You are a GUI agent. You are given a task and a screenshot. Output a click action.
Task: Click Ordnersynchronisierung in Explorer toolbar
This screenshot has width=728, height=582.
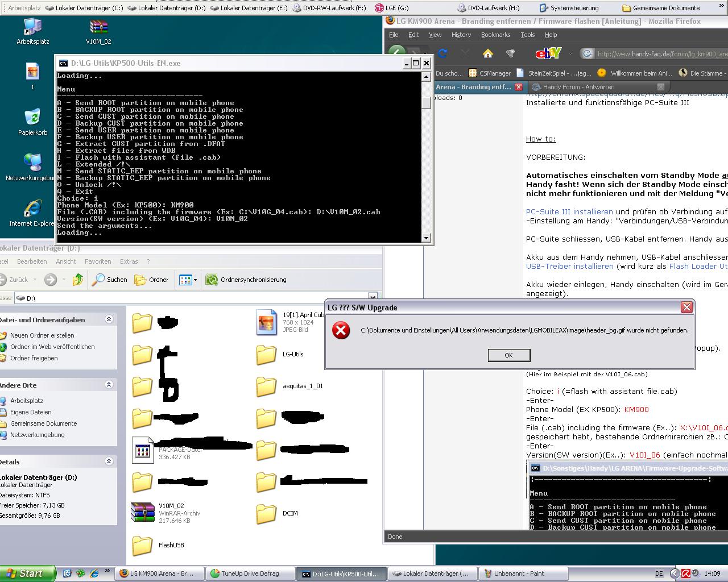246,279
